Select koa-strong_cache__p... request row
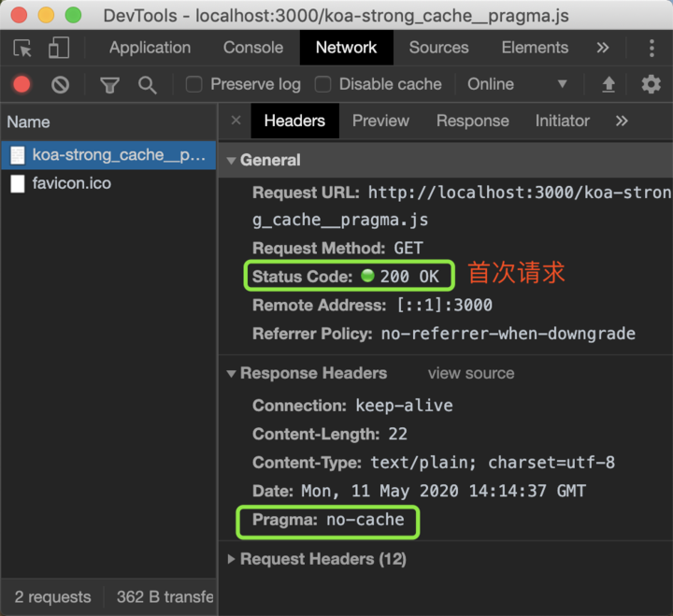The width and height of the screenshot is (673, 616). (x=108, y=155)
